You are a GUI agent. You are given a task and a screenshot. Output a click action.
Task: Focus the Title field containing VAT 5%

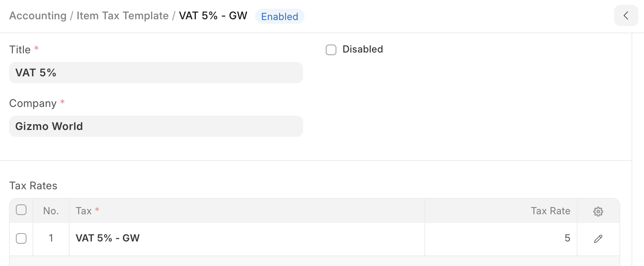click(156, 73)
